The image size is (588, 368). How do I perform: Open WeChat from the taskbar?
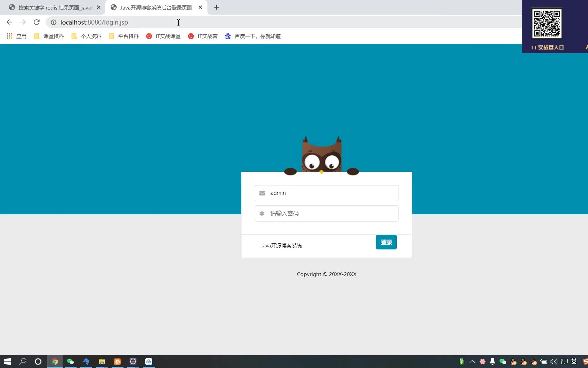(70, 362)
